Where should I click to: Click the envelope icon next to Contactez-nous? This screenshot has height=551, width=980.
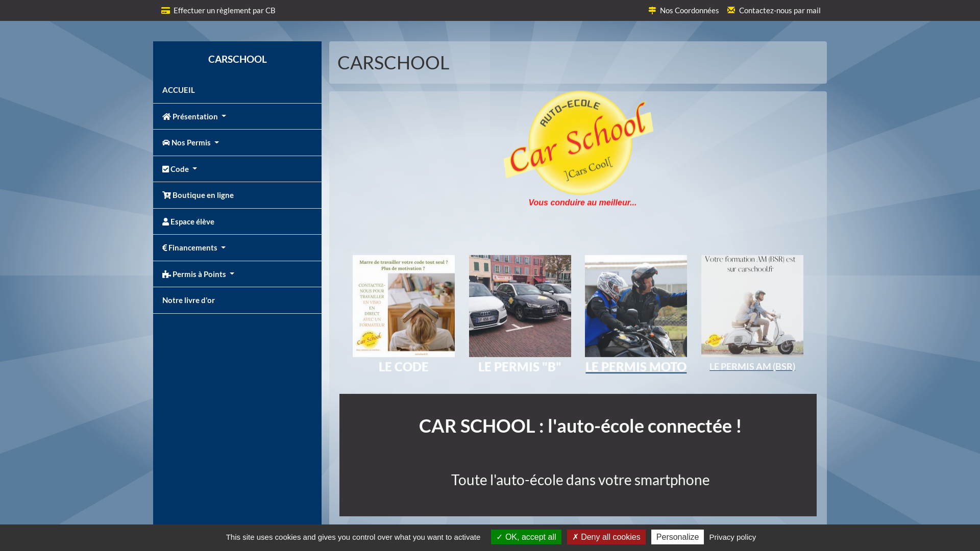click(x=731, y=10)
